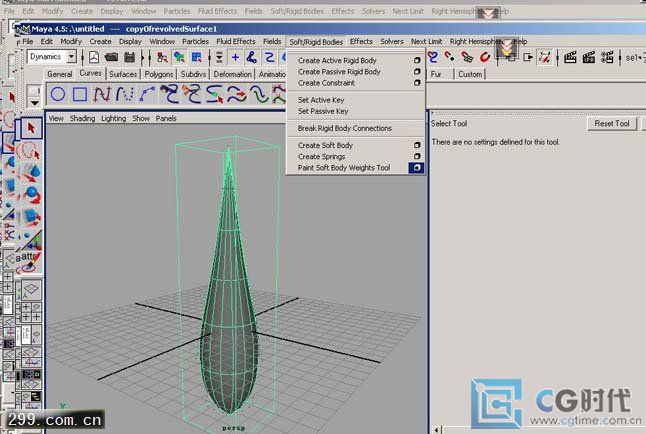The image size is (646, 434).
Task: Click the Reset Tool button
Action: 612,123
